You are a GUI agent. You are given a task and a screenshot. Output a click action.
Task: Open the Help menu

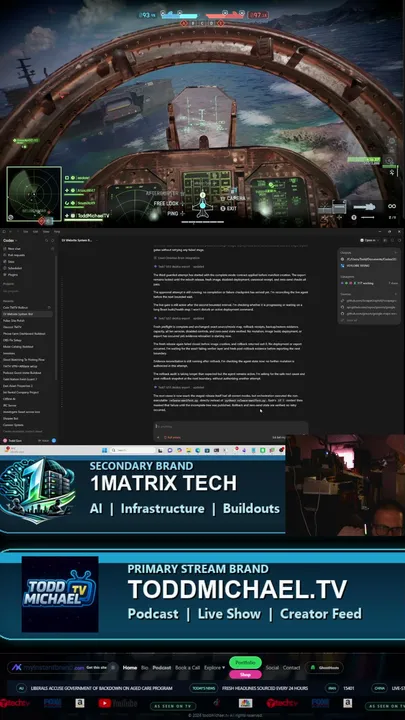pyautogui.click(x=57, y=231)
